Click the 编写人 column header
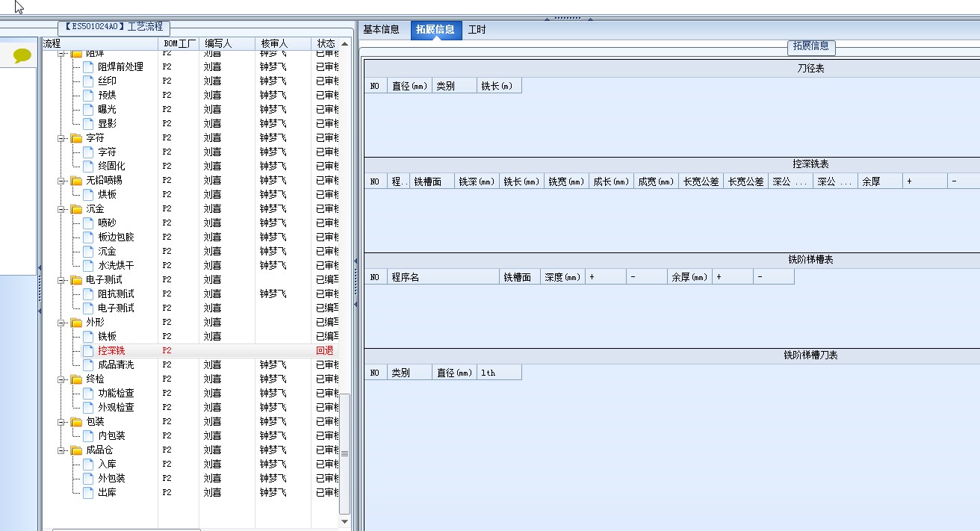Screen dimensions: 980x531 227,44
